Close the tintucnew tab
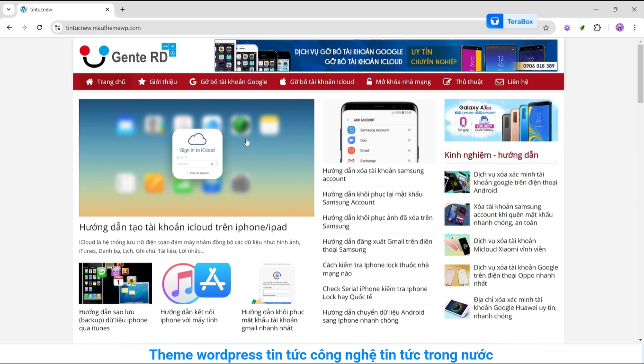This screenshot has width=644, height=364. coord(107,9)
